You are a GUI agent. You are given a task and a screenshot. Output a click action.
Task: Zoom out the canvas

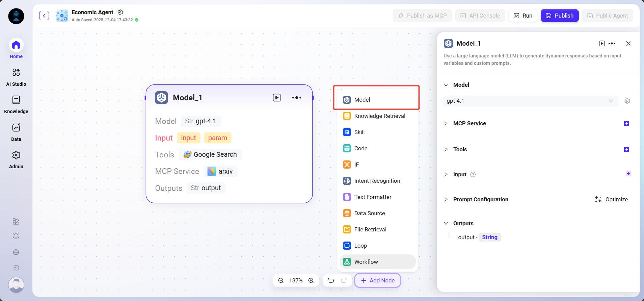pos(281,280)
